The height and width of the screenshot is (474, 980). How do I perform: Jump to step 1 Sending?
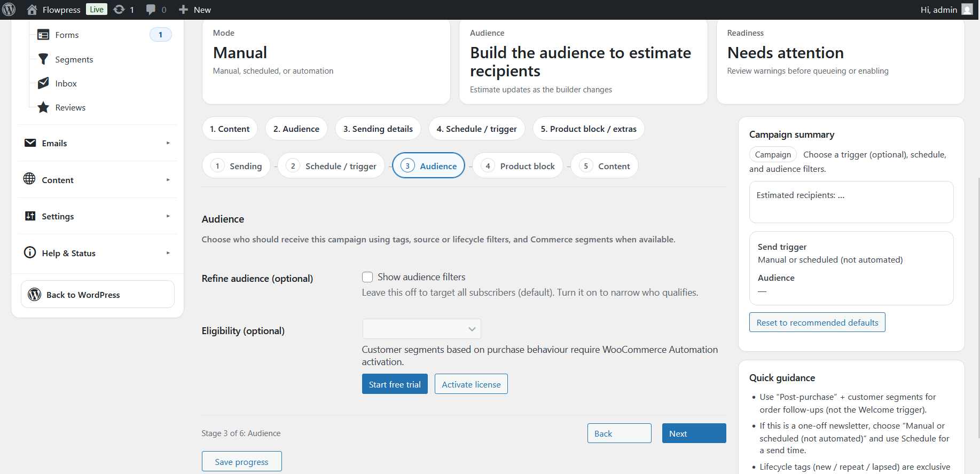[236, 166]
